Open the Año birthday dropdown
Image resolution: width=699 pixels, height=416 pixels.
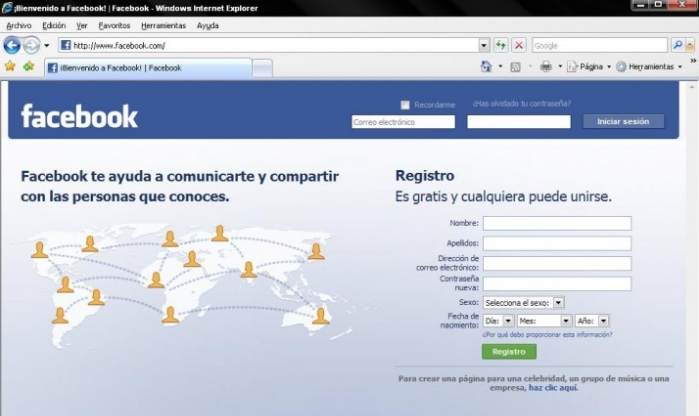(592, 321)
